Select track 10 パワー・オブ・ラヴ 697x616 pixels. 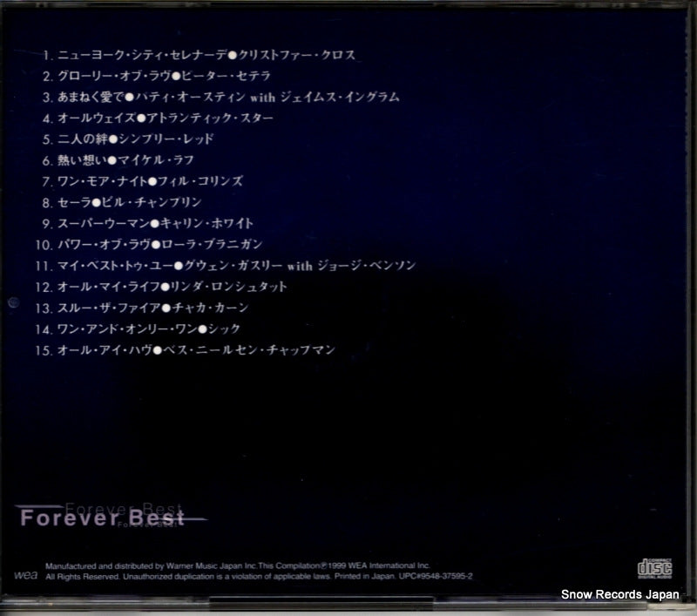point(104,245)
